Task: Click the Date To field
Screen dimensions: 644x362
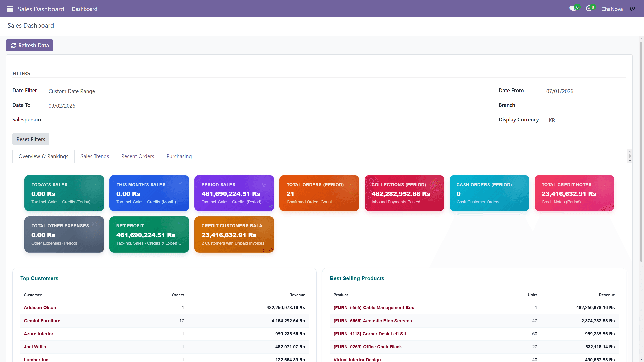Action: (62, 106)
